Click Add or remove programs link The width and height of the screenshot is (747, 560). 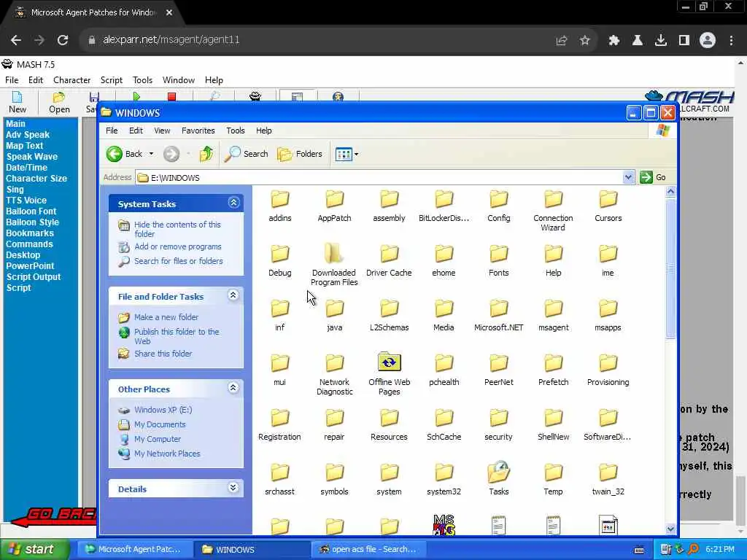(x=178, y=246)
